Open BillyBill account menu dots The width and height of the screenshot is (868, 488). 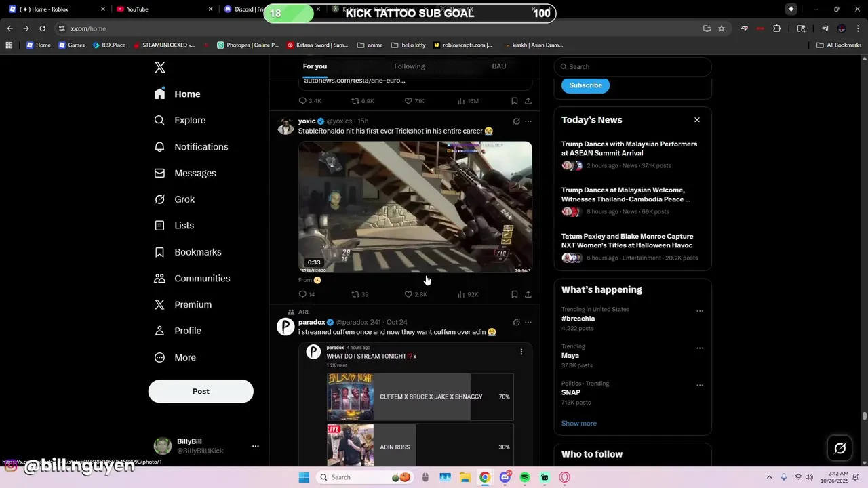(256, 446)
